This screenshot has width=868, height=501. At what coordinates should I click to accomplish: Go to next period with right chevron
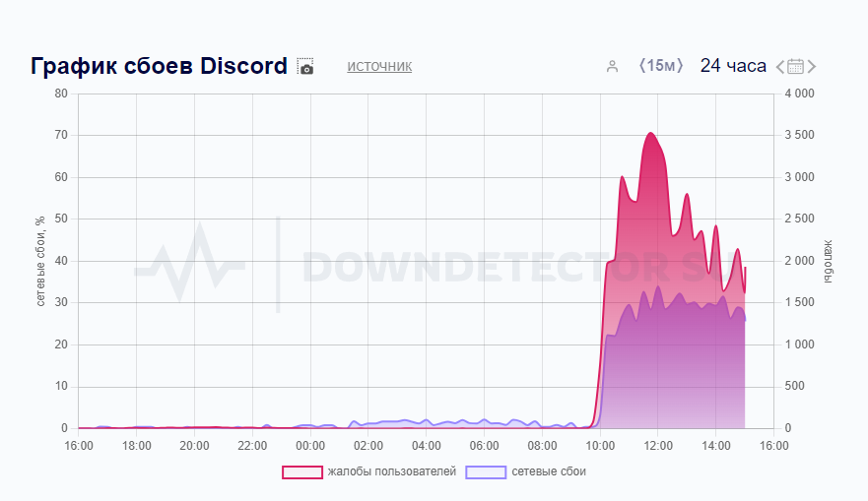812,67
